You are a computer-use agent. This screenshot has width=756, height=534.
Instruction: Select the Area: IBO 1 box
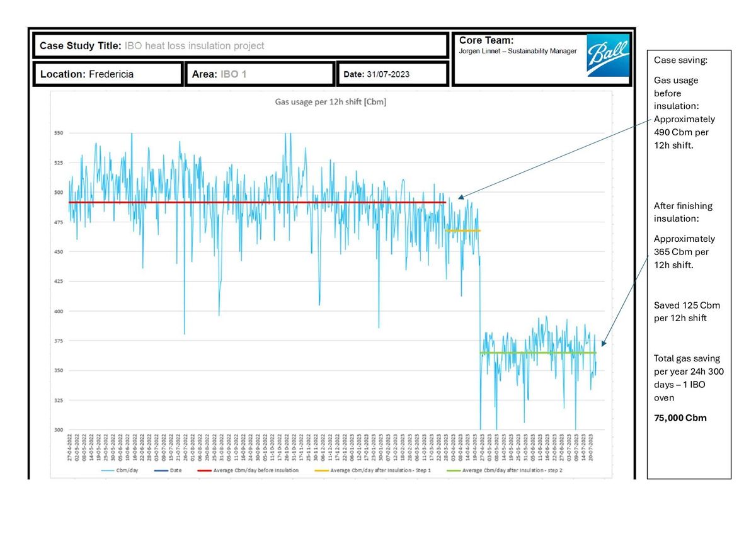[x=260, y=74]
